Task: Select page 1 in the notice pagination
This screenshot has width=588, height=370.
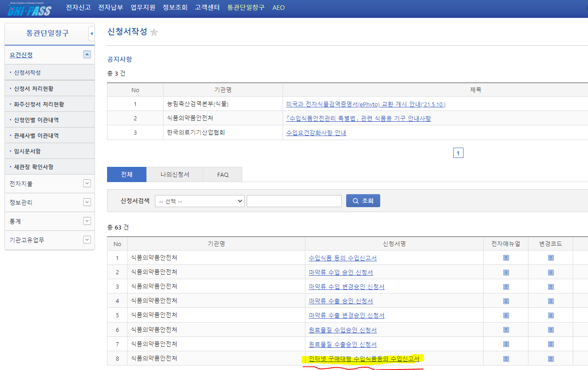Action: point(458,153)
